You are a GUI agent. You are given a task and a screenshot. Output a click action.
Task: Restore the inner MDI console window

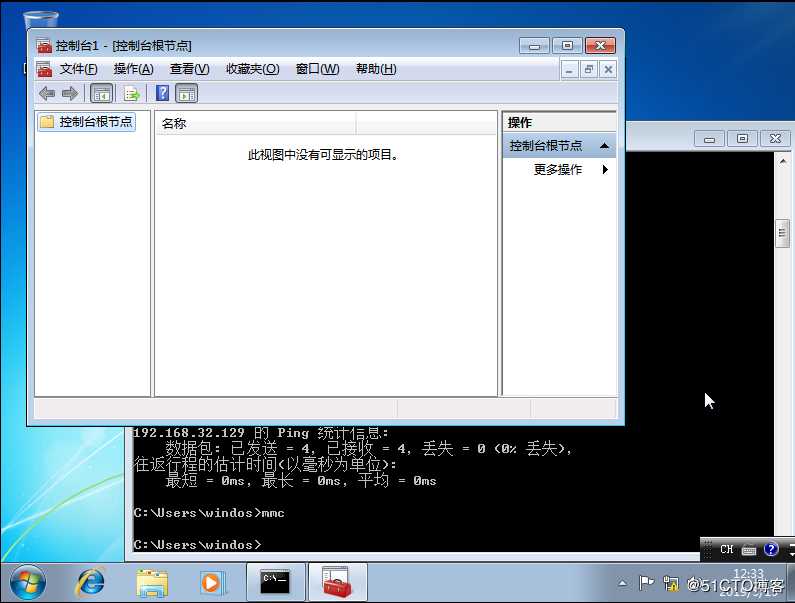click(589, 70)
